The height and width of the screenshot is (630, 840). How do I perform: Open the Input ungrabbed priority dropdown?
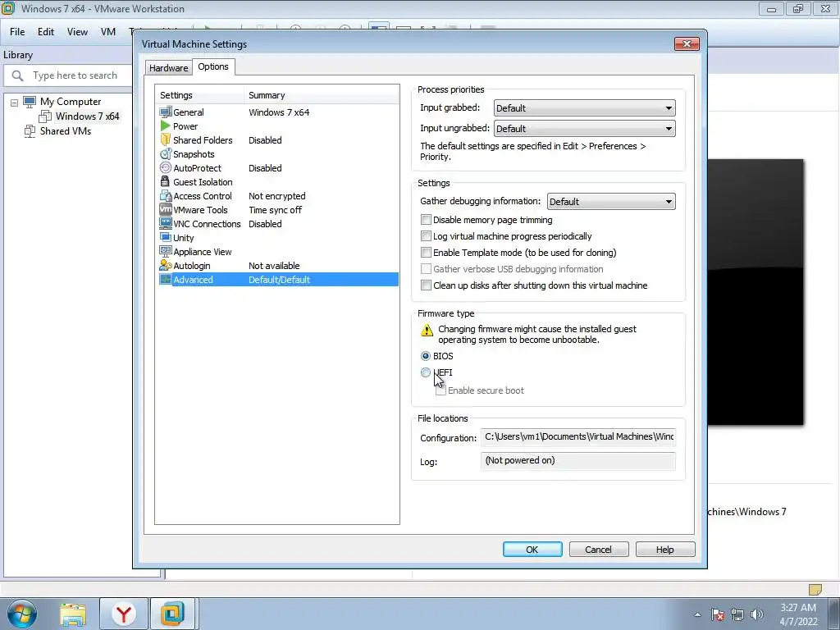584,129
